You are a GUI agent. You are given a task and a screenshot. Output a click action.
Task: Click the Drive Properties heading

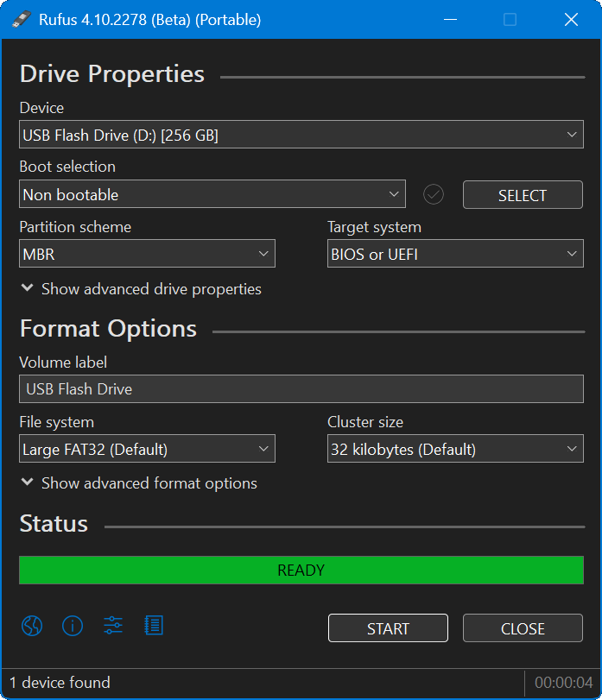[x=111, y=74]
